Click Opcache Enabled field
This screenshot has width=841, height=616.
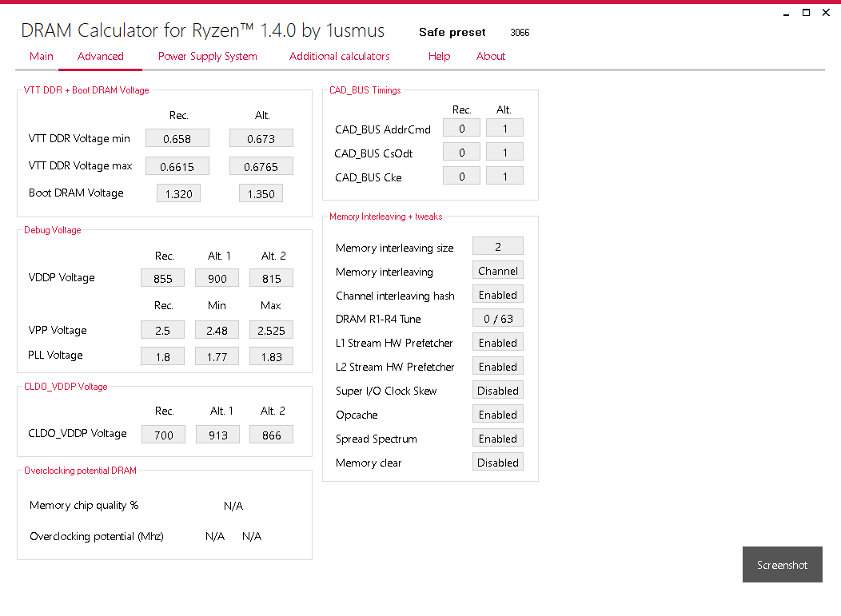pyautogui.click(x=498, y=414)
